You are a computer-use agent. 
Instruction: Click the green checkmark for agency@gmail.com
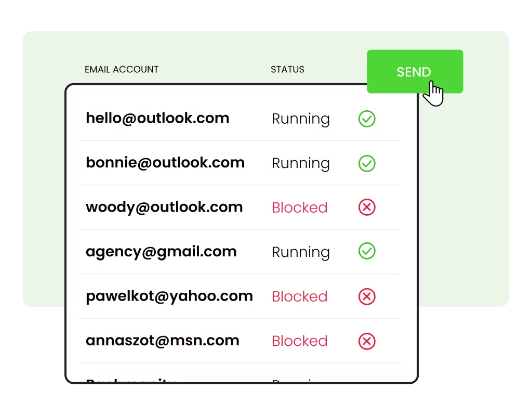pyautogui.click(x=367, y=251)
